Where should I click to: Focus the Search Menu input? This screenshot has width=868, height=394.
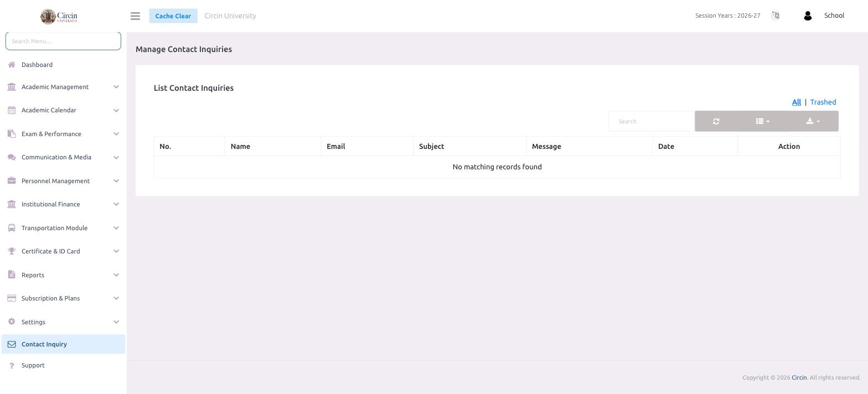pos(63,41)
